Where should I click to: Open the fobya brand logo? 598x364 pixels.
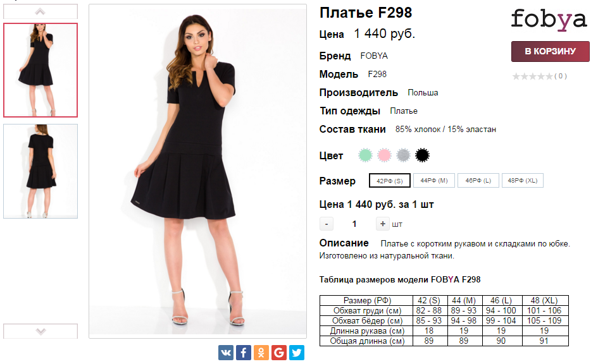point(549,20)
